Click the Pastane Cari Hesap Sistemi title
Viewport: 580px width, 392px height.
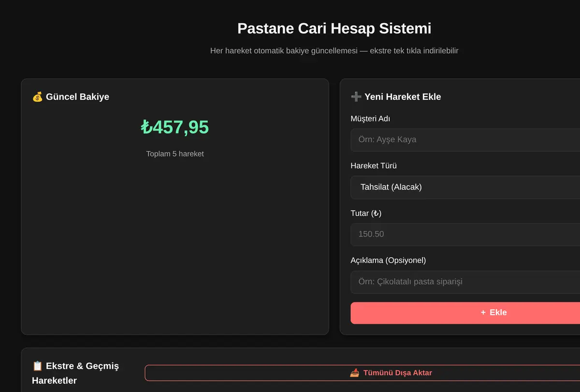coord(334,29)
